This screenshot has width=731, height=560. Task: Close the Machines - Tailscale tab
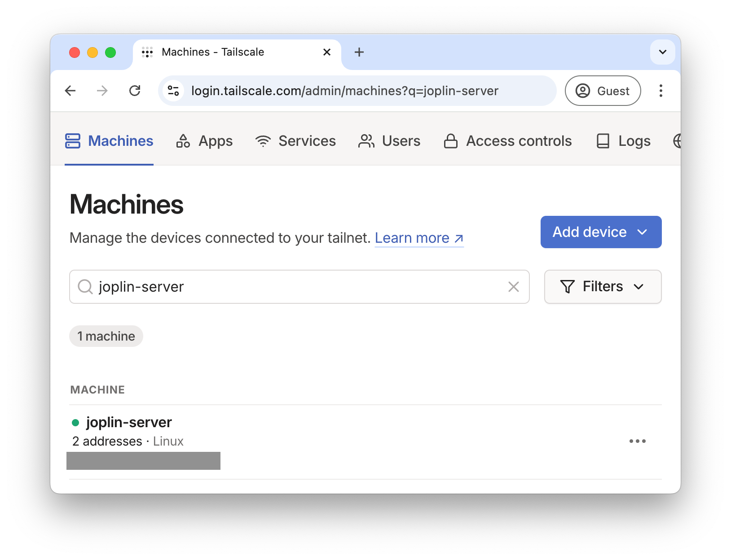pos(327,52)
